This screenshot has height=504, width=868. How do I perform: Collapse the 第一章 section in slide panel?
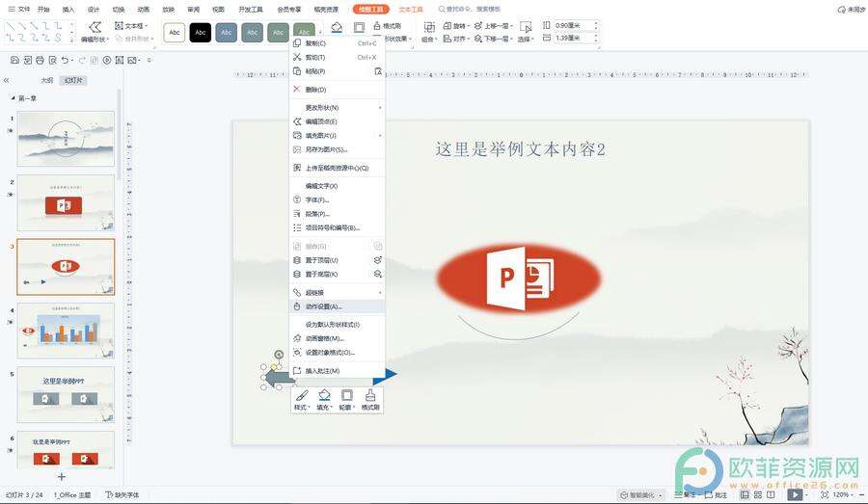pyautogui.click(x=13, y=98)
